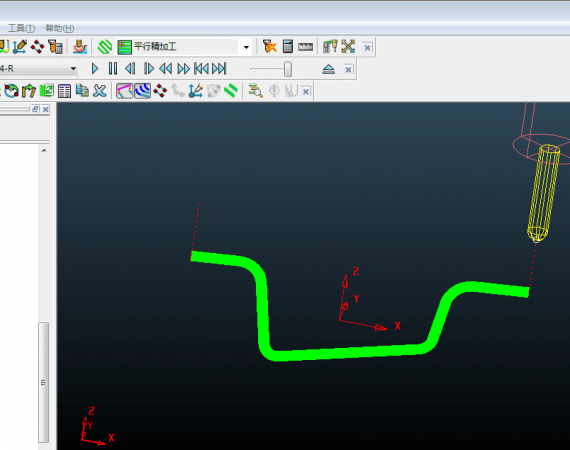Expand the tool selection dropdown labeled 4-R

73,68
